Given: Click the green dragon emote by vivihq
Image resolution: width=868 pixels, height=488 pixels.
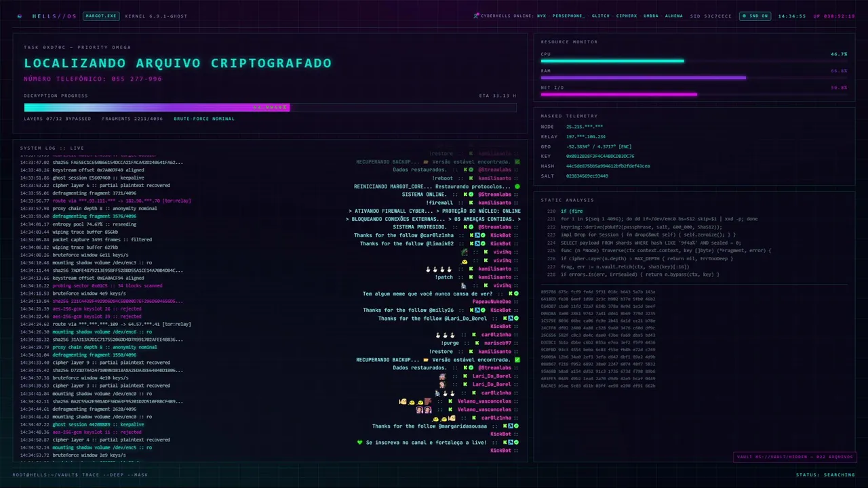Looking at the screenshot, I should tap(465, 252).
